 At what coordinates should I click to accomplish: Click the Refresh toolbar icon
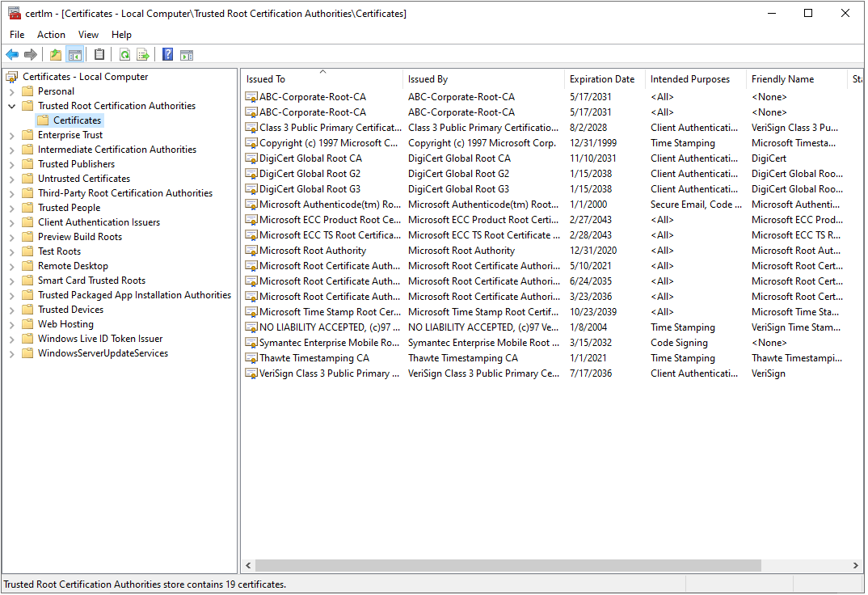125,54
